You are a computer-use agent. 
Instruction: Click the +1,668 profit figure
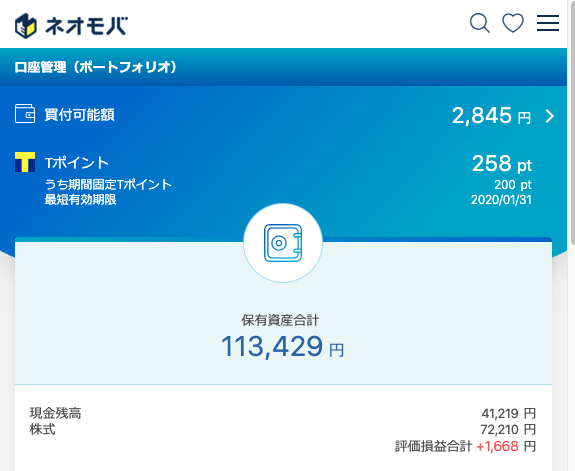(x=497, y=446)
